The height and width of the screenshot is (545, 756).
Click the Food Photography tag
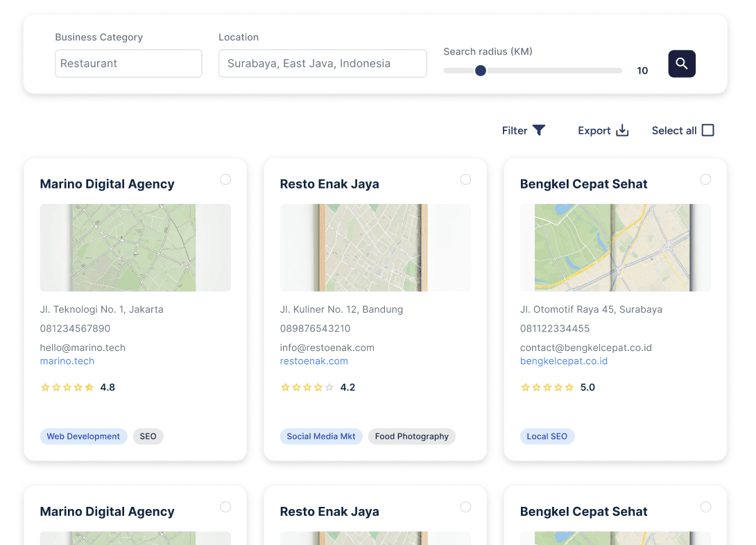(412, 436)
